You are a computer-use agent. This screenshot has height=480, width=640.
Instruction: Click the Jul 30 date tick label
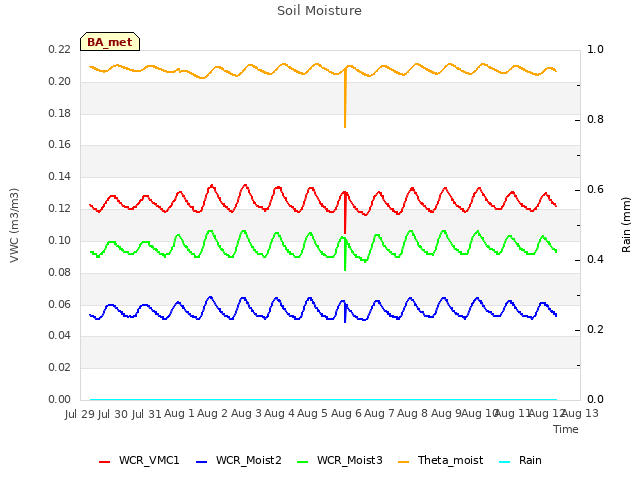[113, 414]
